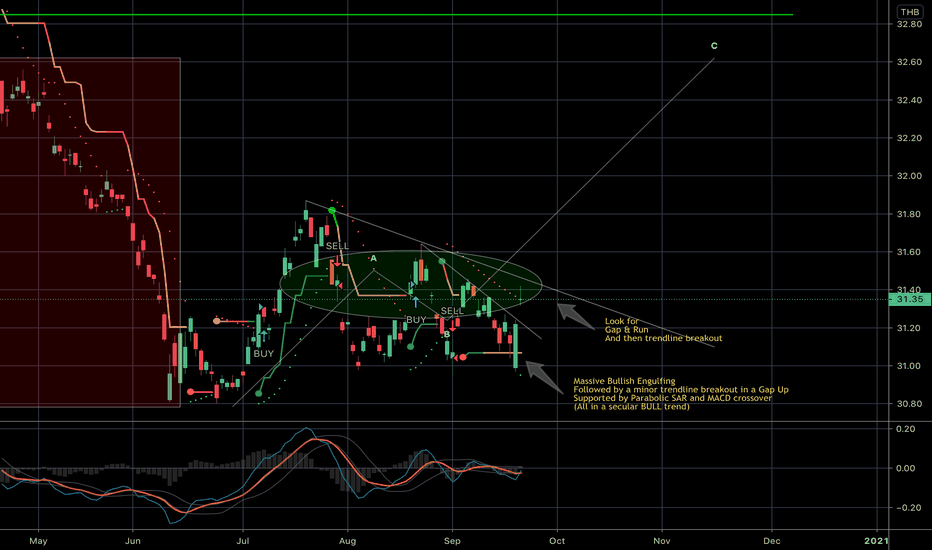Click the 31.00 price axis label
Image resolution: width=932 pixels, height=550 pixels.
(909, 366)
